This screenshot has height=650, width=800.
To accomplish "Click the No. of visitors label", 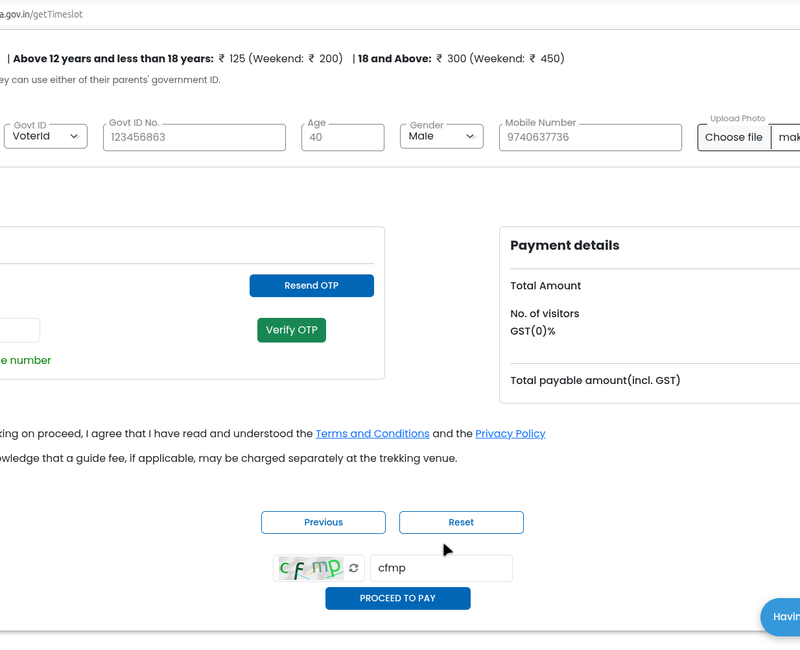I will [544, 314].
